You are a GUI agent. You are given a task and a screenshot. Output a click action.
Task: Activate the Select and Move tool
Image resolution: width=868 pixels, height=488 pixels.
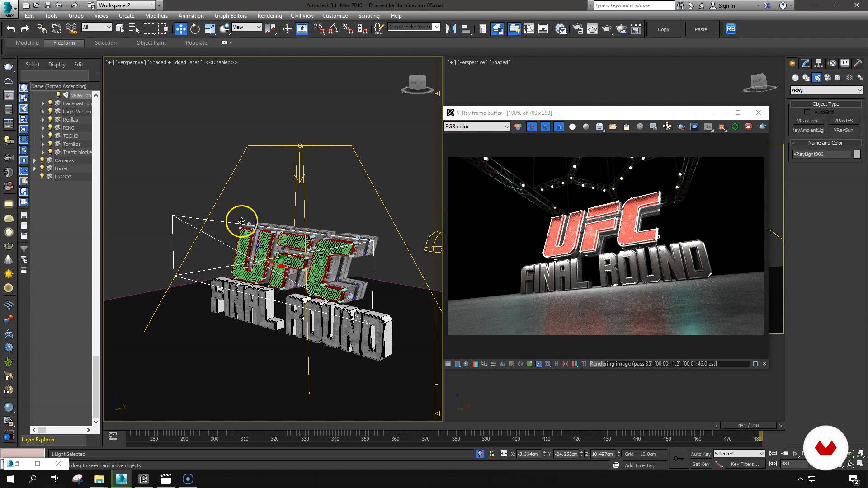180,29
